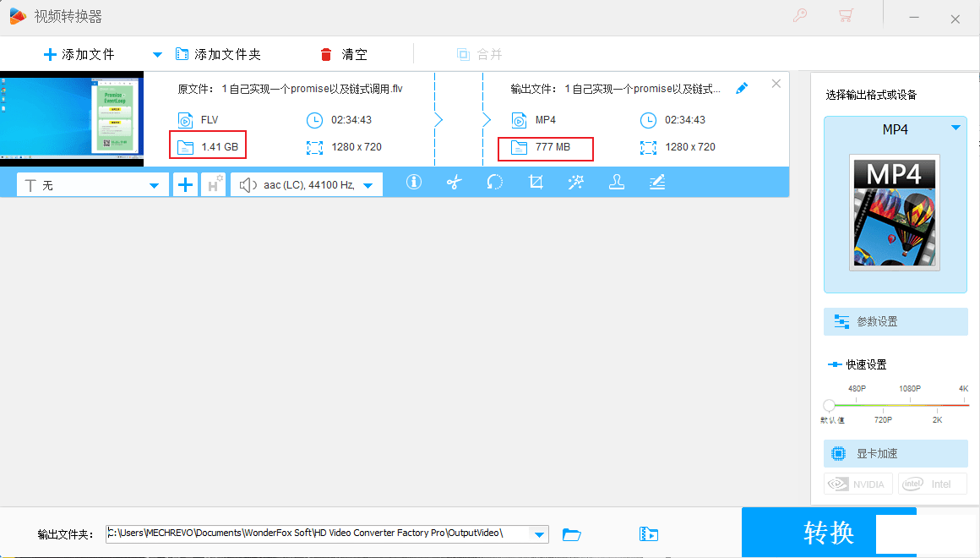980x558 pixels.
Task: Open the output video folder icon
Action: click(x=649, y=534)
